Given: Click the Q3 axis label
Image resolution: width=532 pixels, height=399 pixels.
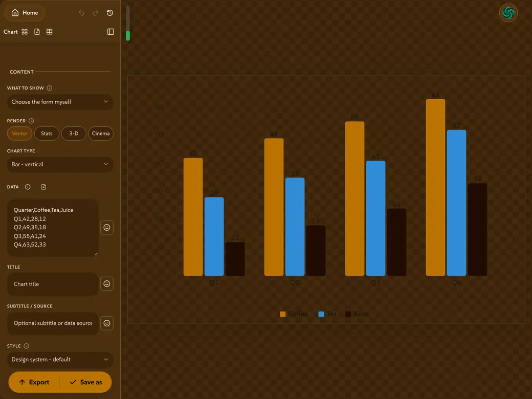Looking at the screenshot, I should pyautogui.click(x=375, y=282).
